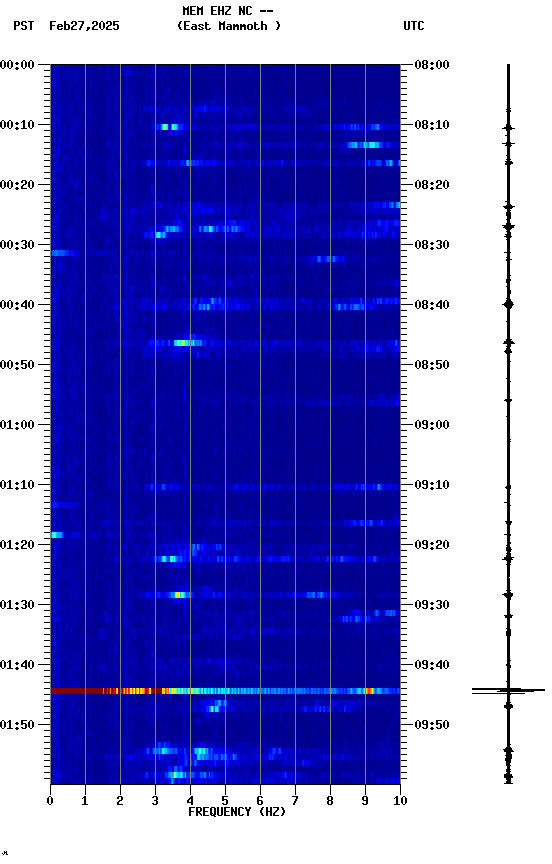The width and height of the screenshot is (552, 864).
Task: Click frequency axis tick label 7
Action: tap(295, 801)
